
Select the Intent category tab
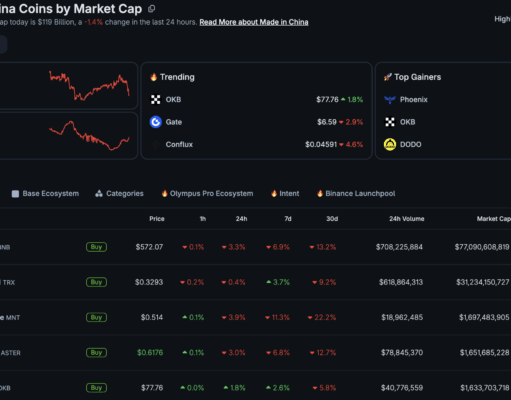click(x=285, y=193)
